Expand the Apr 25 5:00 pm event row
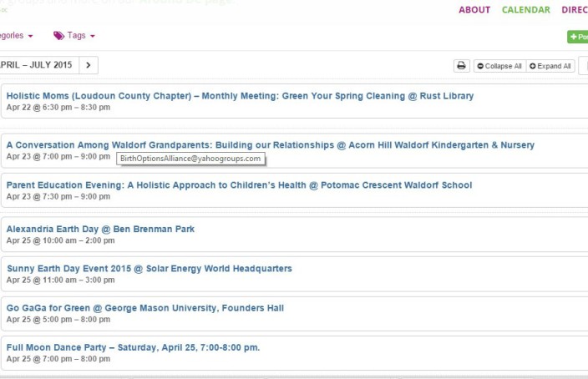The image size is (588, 379). [294, 314]
